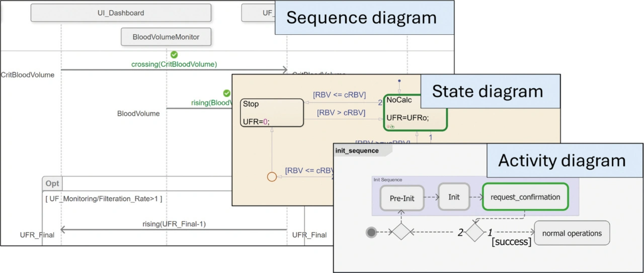Screen dimensions: 644x273
Task: Click the green checkmark above crossing(CritBloodVolume)
Action: (174, 54)
